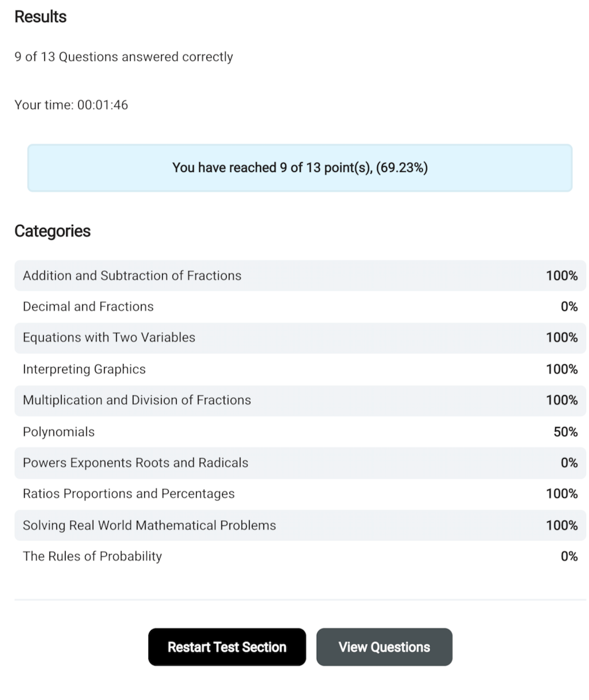The width and height of the screenshot is (589, 700).
Task: Click the Categories section heading
Action: [52, 231]
